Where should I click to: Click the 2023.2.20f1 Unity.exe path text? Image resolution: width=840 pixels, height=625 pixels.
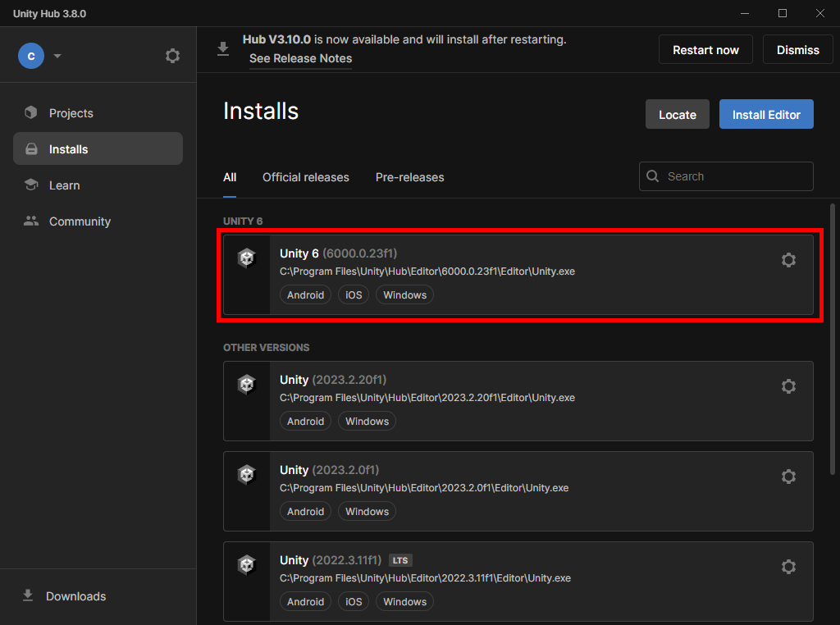427,398
